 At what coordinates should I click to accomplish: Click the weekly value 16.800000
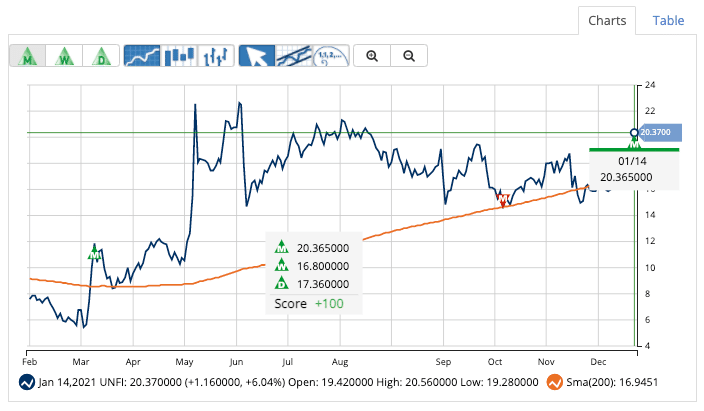point(323,266)
